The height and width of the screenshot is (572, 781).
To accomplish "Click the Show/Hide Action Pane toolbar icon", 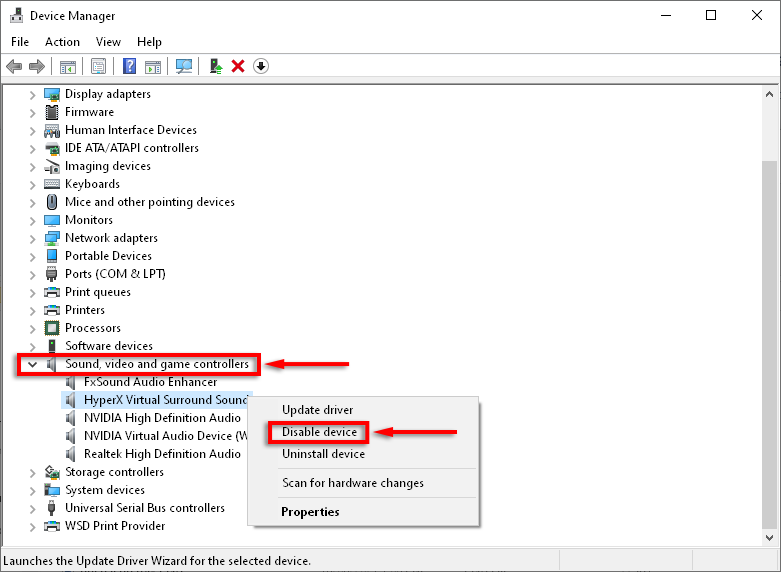I will (x=153, y=66).
